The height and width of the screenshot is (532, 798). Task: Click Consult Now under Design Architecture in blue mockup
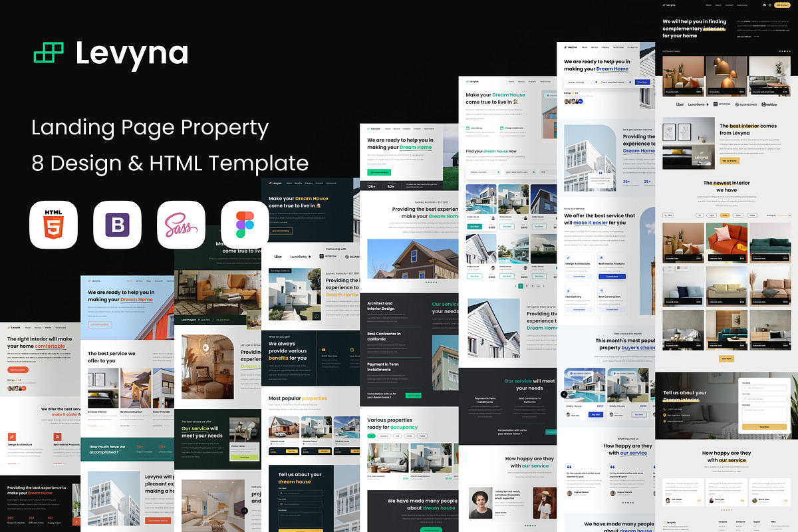coord(579,276)
